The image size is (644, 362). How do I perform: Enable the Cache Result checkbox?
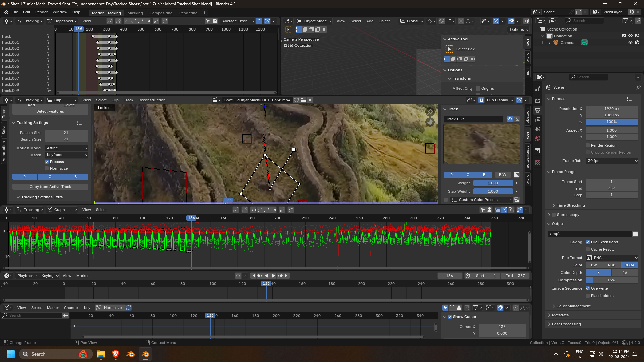pyautogui.click(x=588, y=249)
